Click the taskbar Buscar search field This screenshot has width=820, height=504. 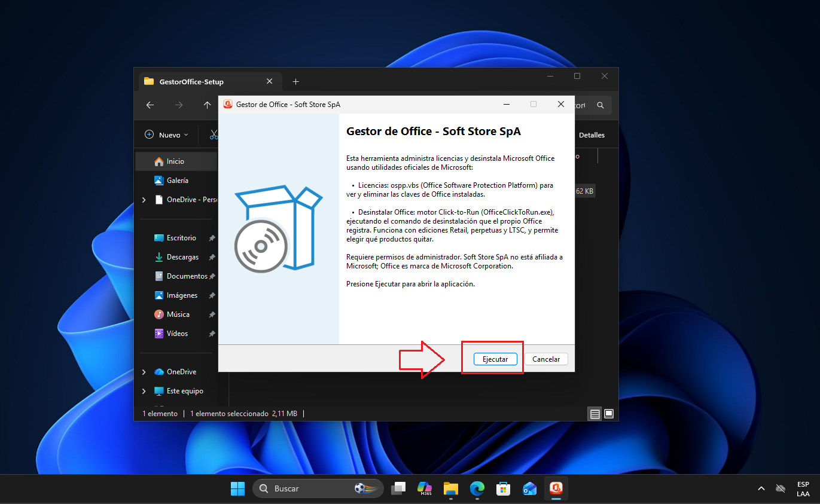318,488
